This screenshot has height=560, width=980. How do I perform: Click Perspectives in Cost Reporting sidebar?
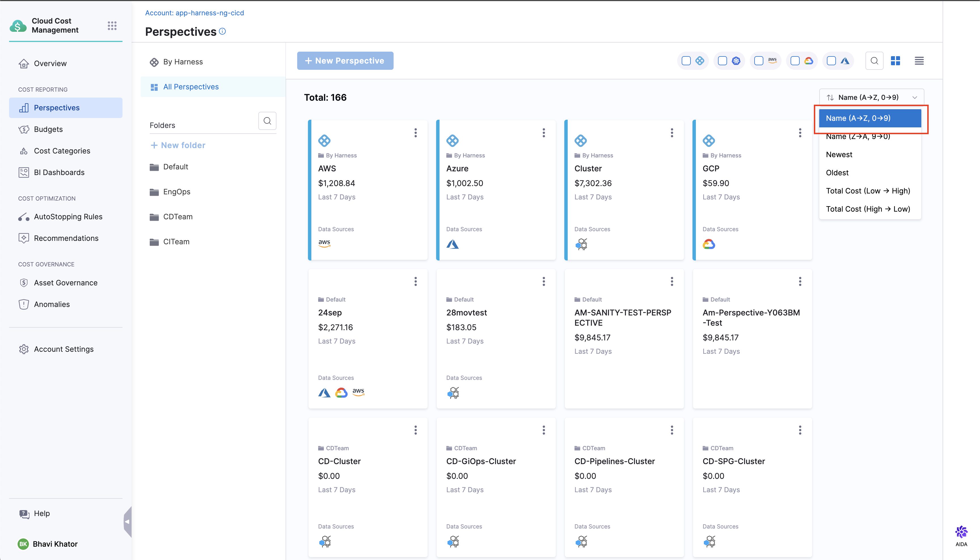[66, 108]
